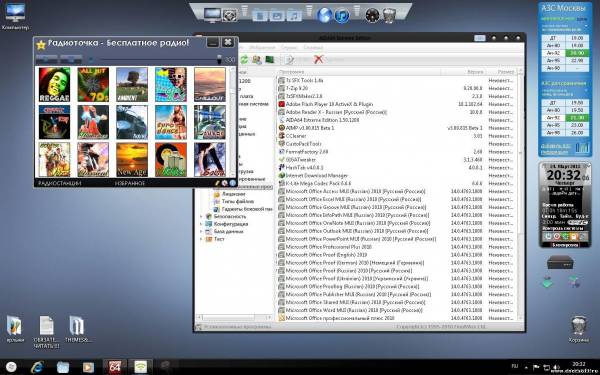Open the music folder in the top dock
Screen dimensions: 600x375
pos(294,15)
